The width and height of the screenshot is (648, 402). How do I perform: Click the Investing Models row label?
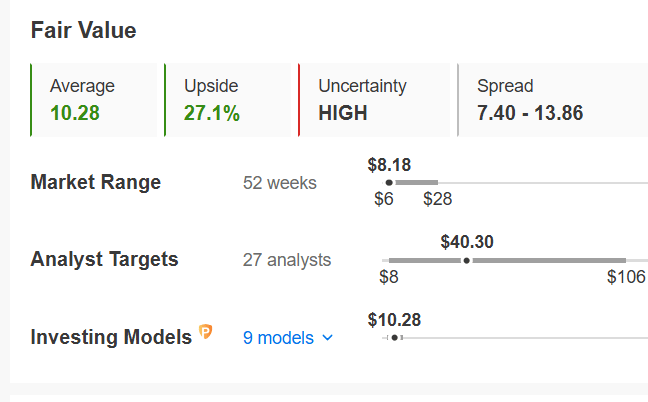click(x=111, y=337)
